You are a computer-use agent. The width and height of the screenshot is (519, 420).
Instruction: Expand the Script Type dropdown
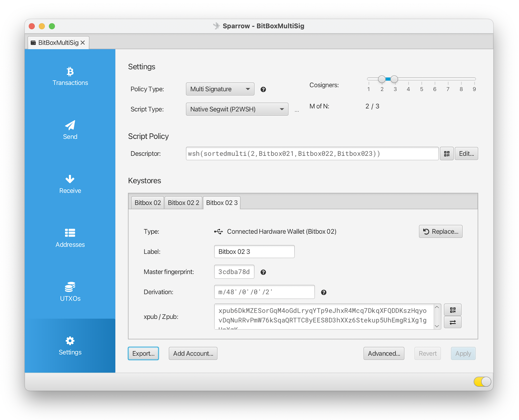237,109
